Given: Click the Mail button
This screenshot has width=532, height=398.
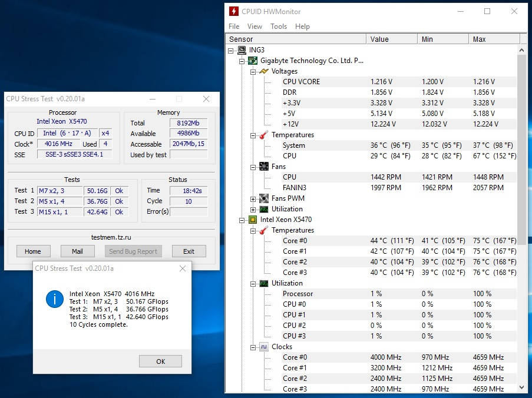Looking at the screenshot, I should [x=77, y=251].
